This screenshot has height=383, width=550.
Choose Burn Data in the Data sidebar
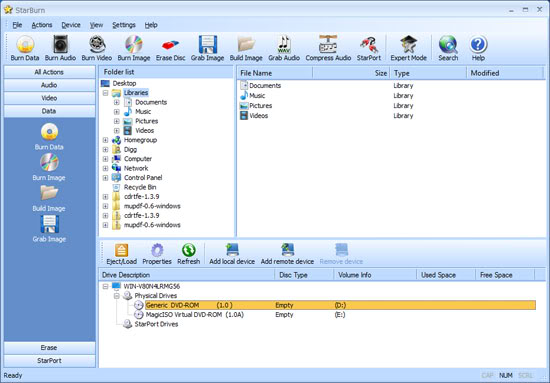click(x=49, y=136)
